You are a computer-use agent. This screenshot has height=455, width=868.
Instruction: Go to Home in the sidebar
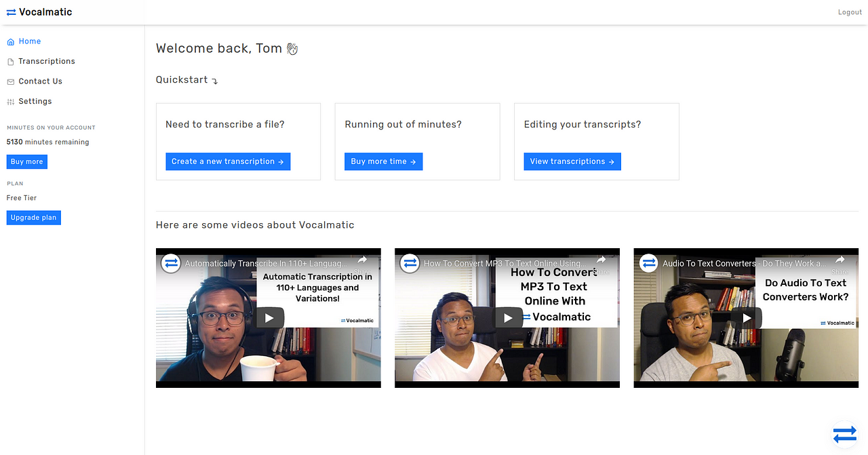pos(30,41)
